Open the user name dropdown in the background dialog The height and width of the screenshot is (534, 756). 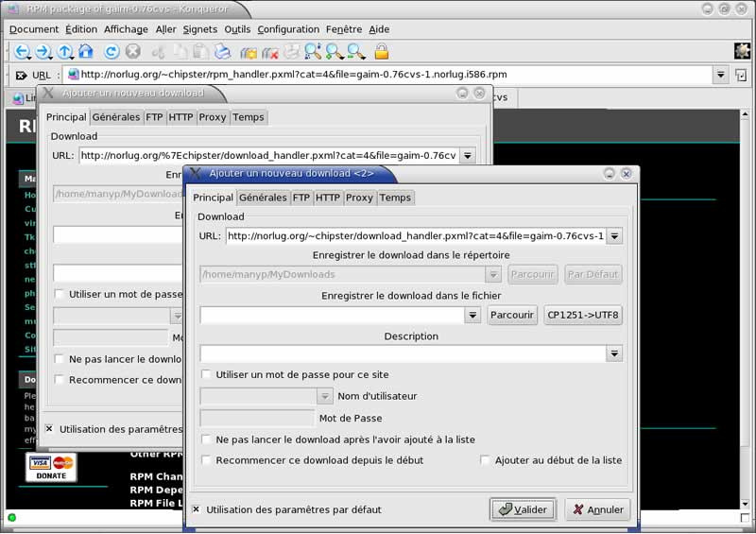178,316
